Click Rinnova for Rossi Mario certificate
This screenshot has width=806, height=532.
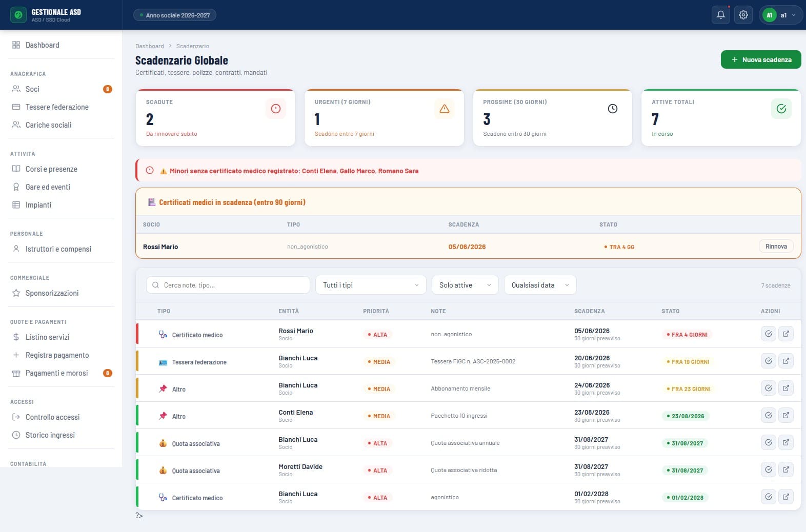pos(776,247)
